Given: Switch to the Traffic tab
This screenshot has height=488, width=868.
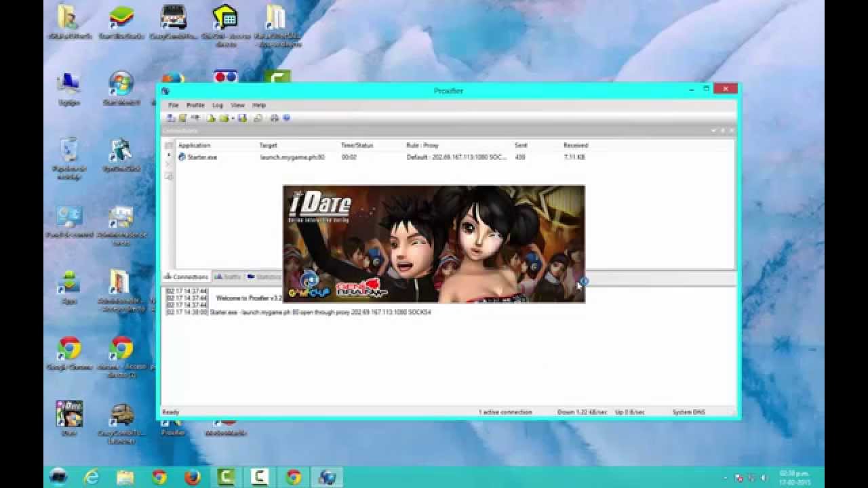Looking at the screenshot, I should point(228,277).
